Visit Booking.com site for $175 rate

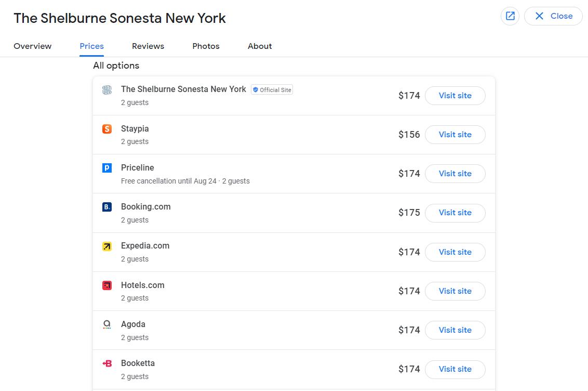[455, 213]
